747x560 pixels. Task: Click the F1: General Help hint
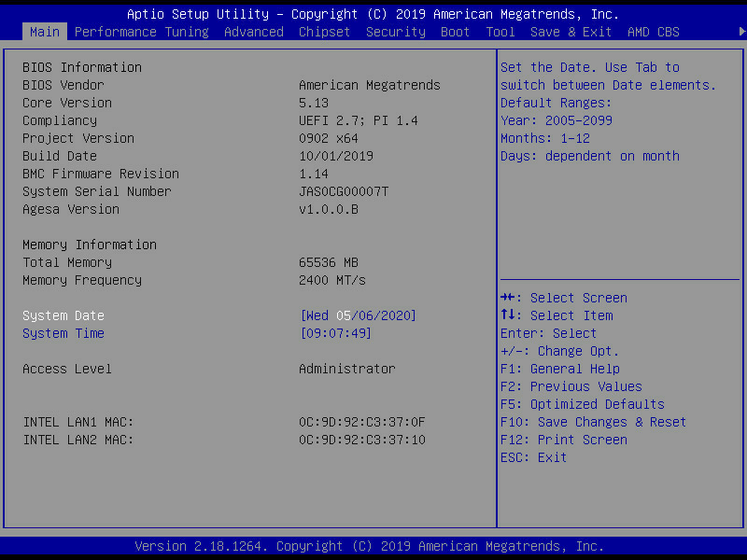[x=559, y=369]
